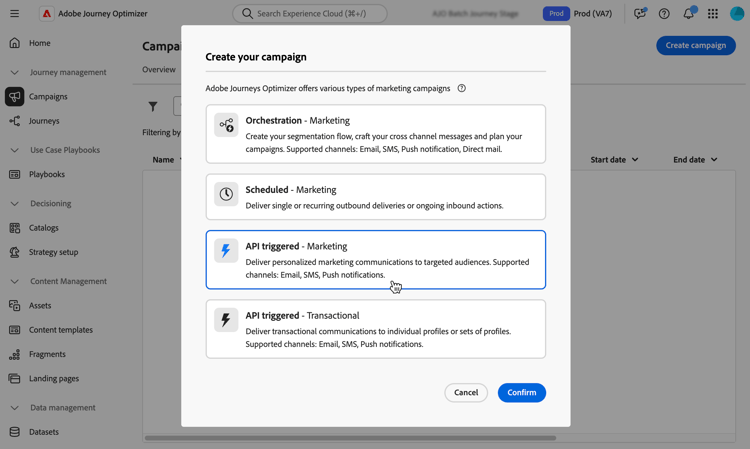Click the Create campaign button
Image resolution: width=750 pixels, height=449 pixels.
point(696,45)
